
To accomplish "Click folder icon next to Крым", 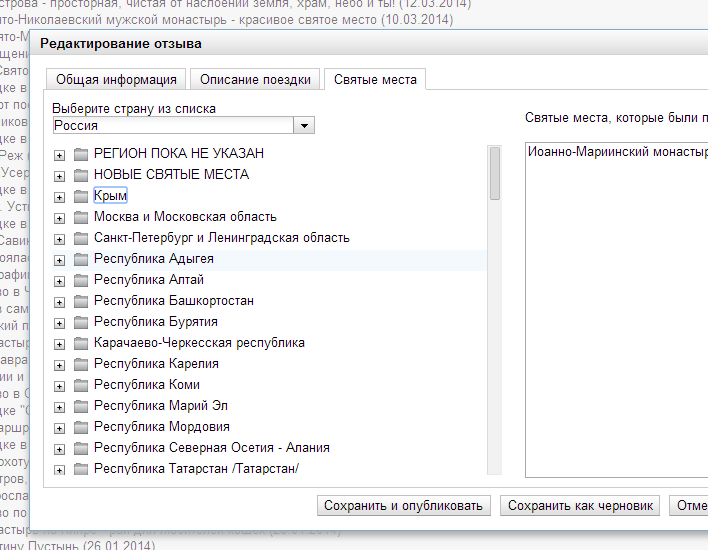I will 81,196.
